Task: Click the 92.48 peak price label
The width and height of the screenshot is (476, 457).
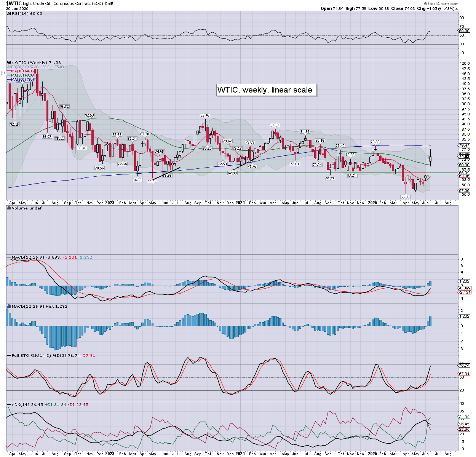Action: (x=205, y=115)
